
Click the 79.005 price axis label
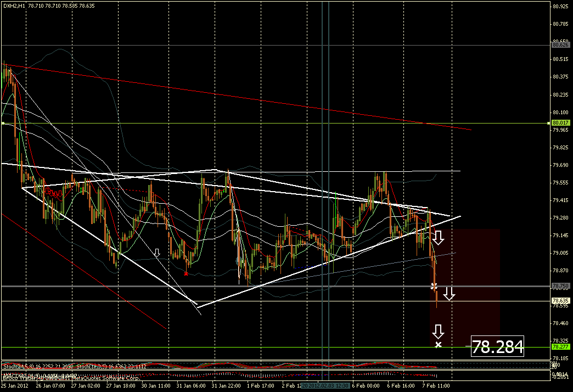point(561,253)
